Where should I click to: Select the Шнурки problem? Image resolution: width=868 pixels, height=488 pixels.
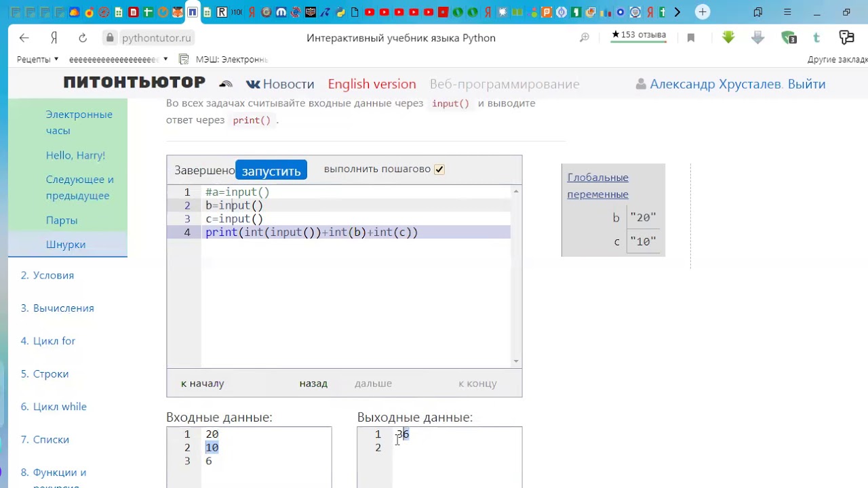pos(66,245)
